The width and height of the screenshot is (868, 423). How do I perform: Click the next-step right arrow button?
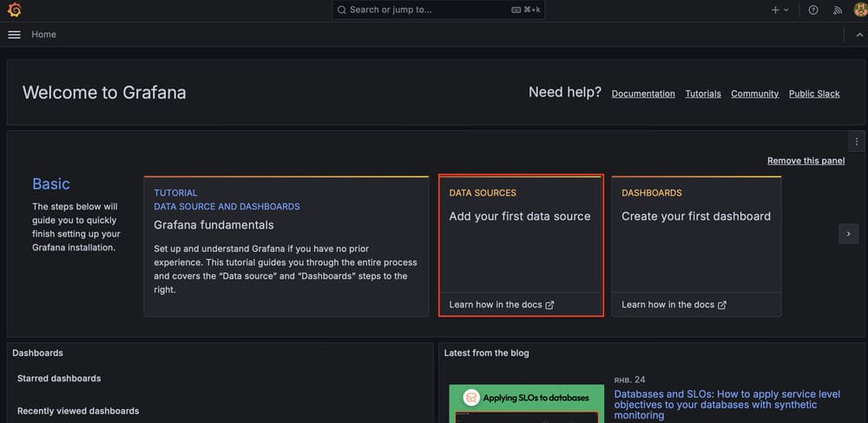click(x=849, y=234)
